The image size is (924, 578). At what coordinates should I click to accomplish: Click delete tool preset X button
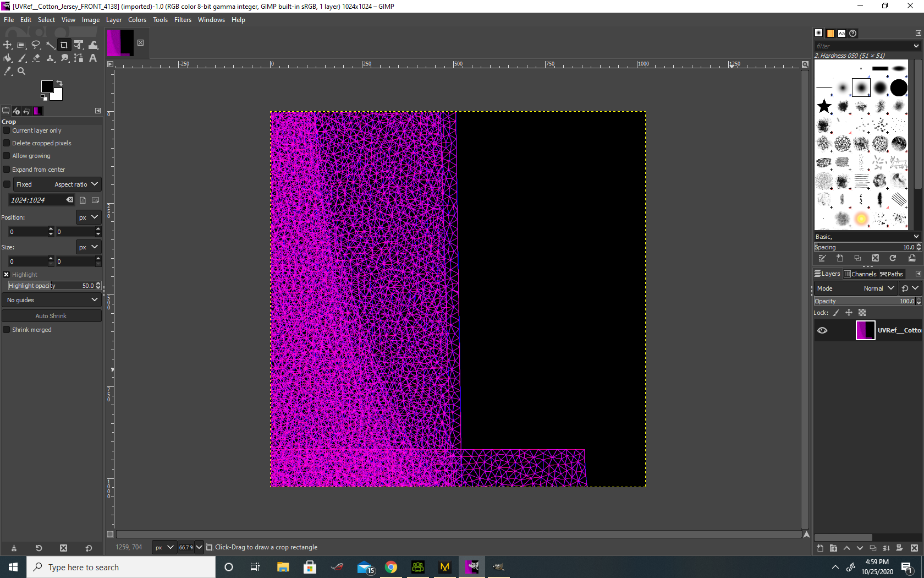63,548
